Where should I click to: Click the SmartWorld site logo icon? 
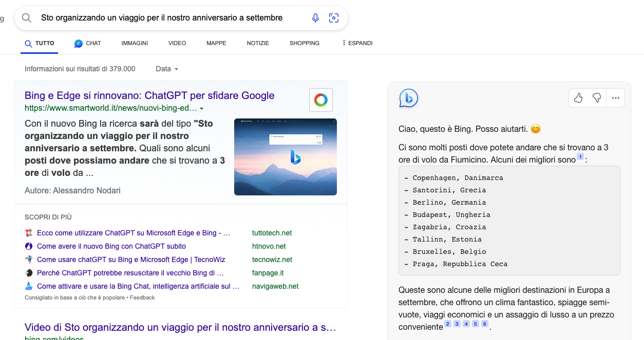pos(321,99)
